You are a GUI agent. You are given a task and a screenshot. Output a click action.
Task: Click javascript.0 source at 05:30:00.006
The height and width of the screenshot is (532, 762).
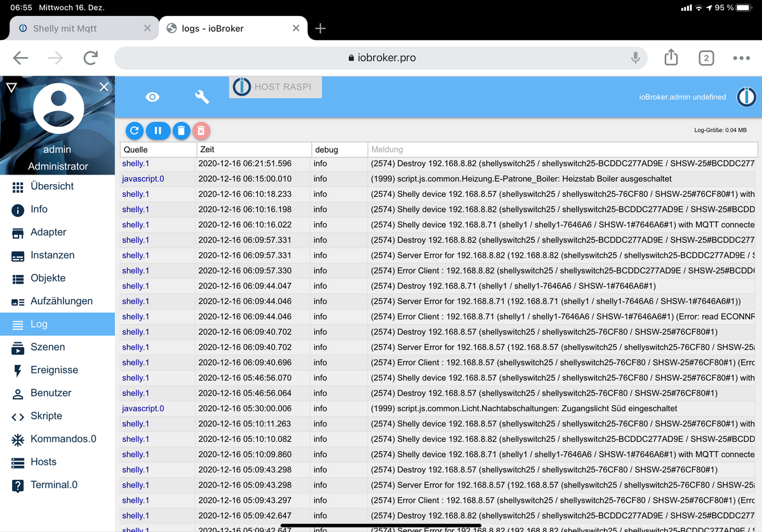143,409
